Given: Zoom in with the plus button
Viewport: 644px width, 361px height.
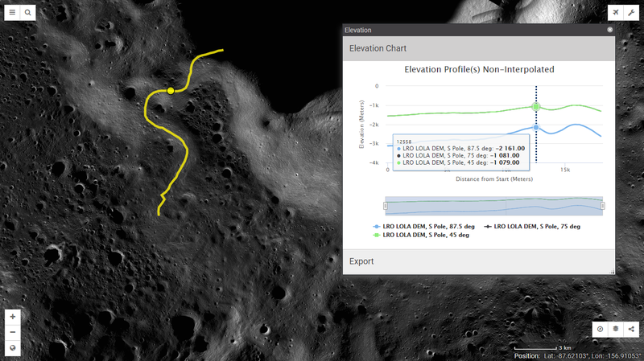Looking at the screenshot, I should (13, 317).
